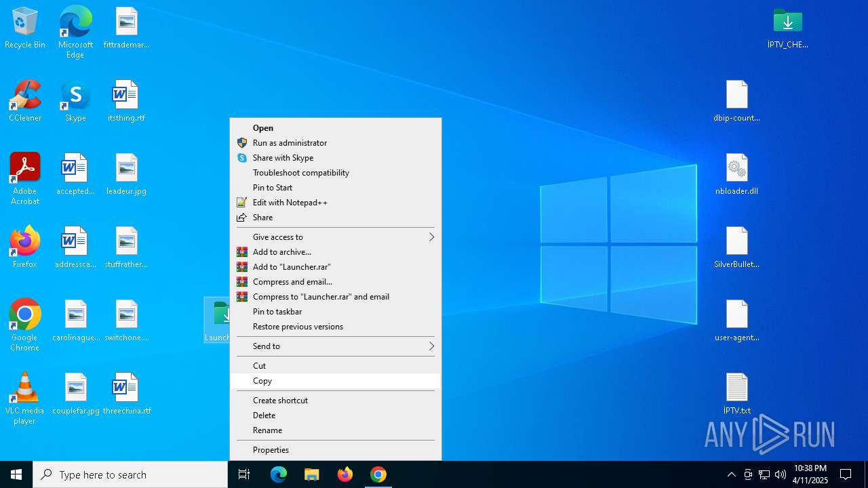Choose Copy in the context menu

336,381
